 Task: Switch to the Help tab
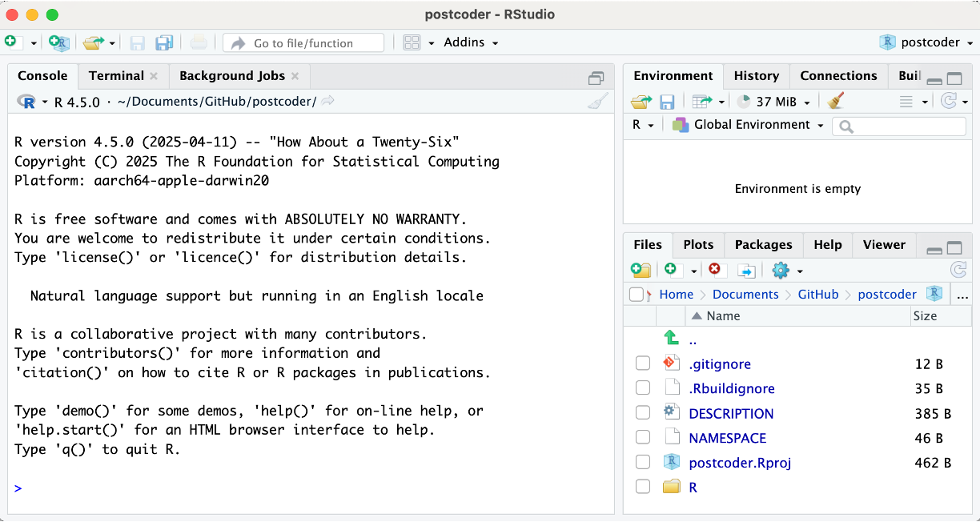click(828, 245)
